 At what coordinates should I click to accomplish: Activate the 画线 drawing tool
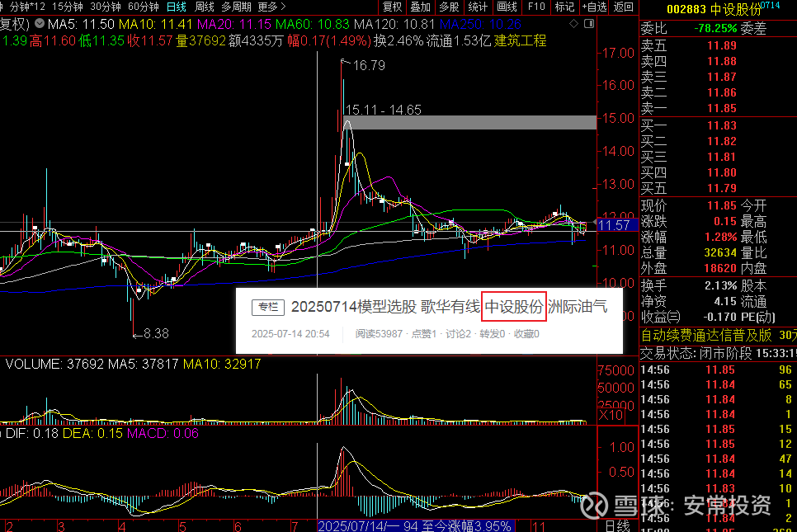click(x=507, y=7)
